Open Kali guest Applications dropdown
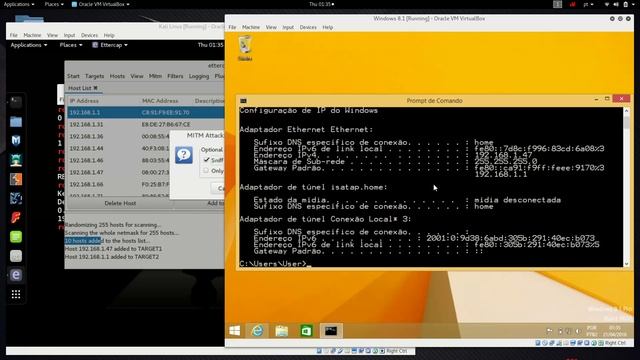Screen dimensions: 640x360 pyautogui.click(x=29, y=45)
